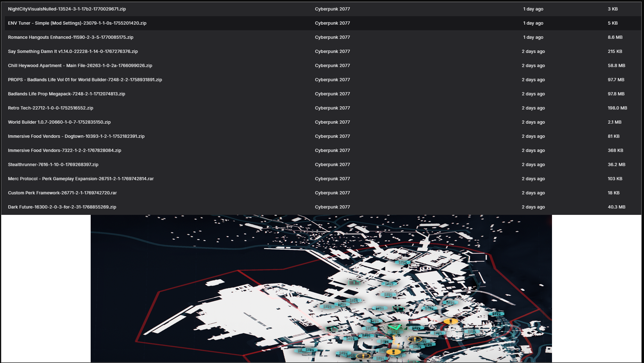The width and height of the screenshot is (644, 363).
Task: Select World Builder 1.0.7 download row
Action: [59, 122]
